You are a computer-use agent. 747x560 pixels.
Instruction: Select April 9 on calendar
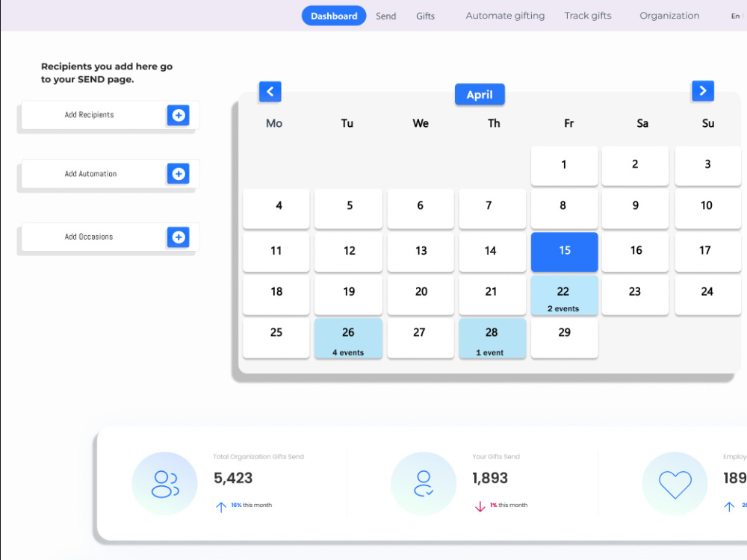[635, 208]
